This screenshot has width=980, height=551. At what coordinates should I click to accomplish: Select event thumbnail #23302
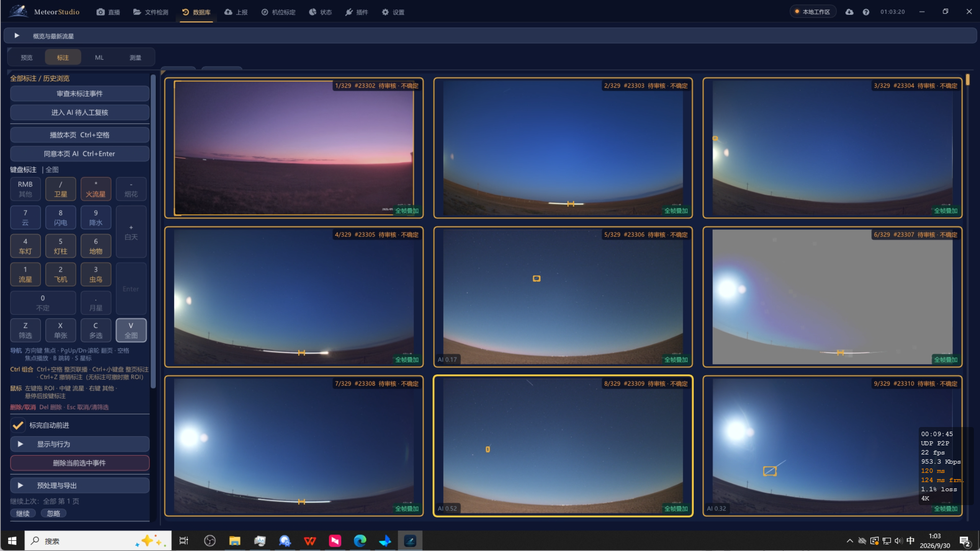tap(294, 148)
